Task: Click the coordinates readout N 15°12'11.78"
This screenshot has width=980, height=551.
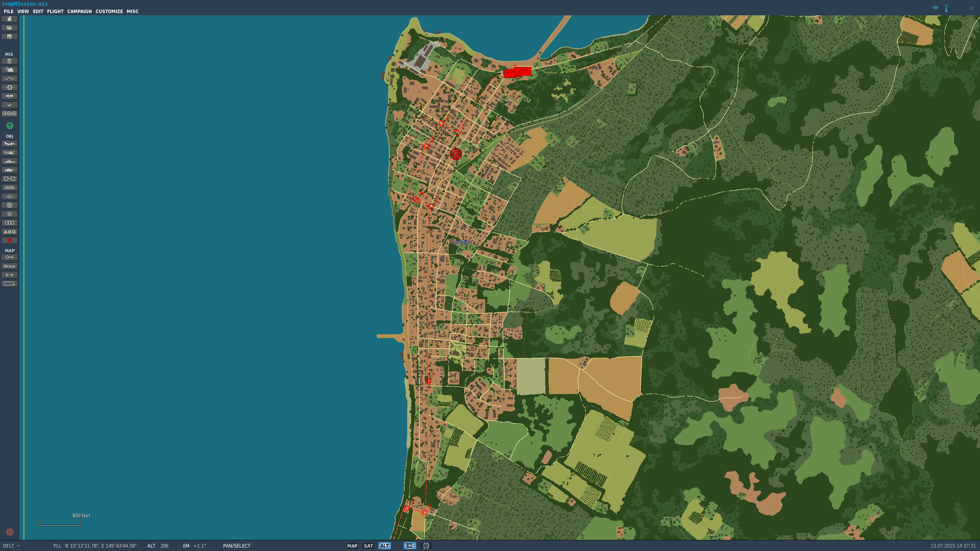Action: coord(101,546)
